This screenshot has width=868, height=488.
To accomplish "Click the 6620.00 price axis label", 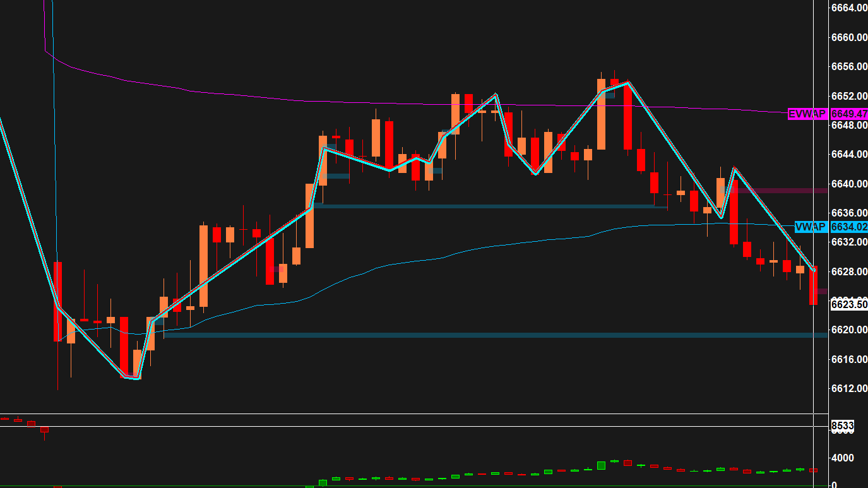I will tap(848, 330).
